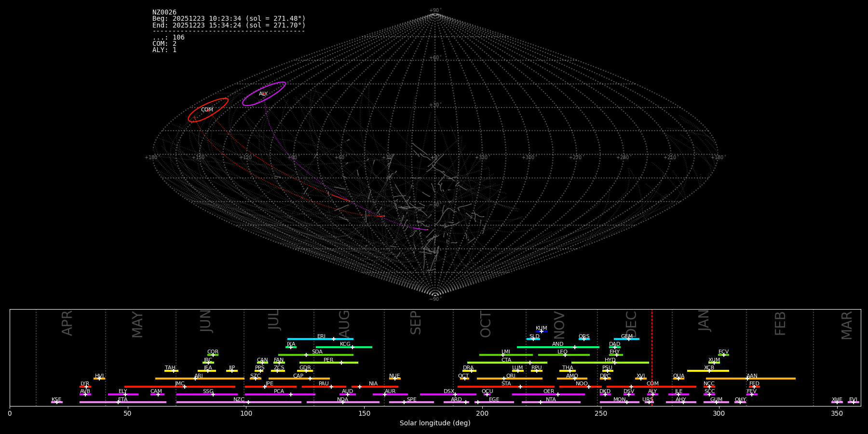Click the URS shower label
This screenshot has height=434, width=868.
click(x=648, y=400)
